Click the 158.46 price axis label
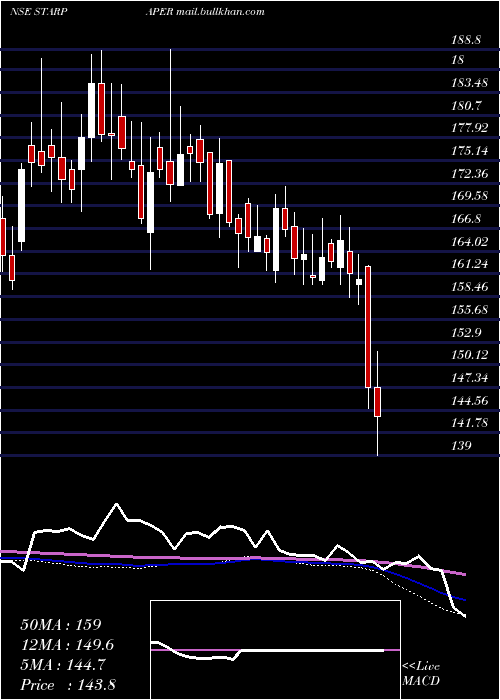The width and height of the screenshot is (500, 700). [x=470, y=287]
